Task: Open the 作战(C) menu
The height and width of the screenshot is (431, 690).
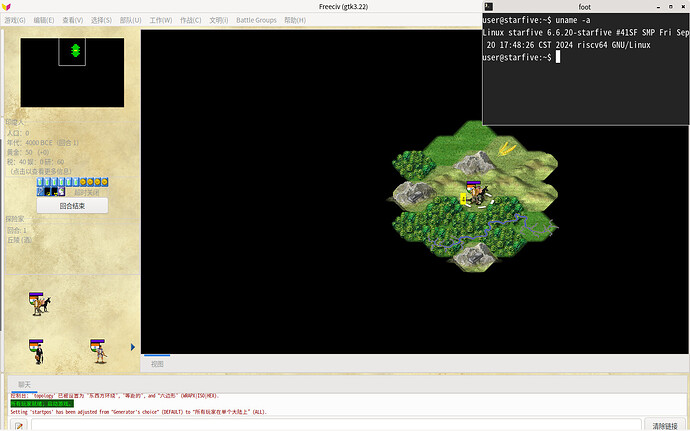Action: (x=191, y=20)
